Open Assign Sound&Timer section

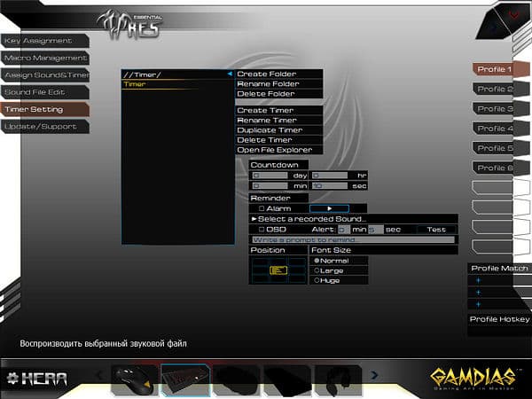pos(45,75)
